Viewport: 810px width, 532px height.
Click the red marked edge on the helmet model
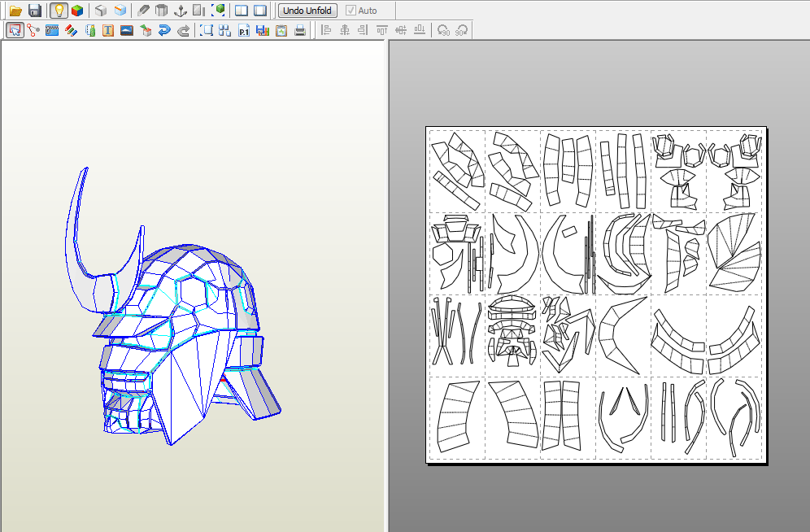tap(223, 380)
